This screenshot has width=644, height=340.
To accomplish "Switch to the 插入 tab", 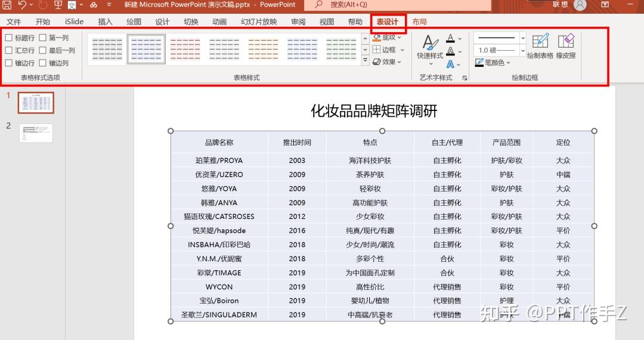I will click(105, 21).
